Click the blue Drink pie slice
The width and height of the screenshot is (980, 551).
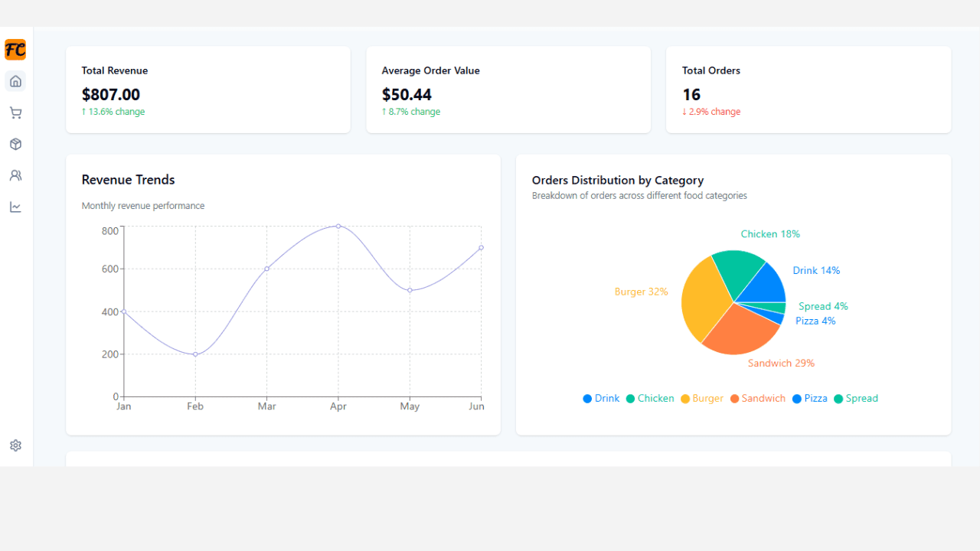[x=766, y=287]
